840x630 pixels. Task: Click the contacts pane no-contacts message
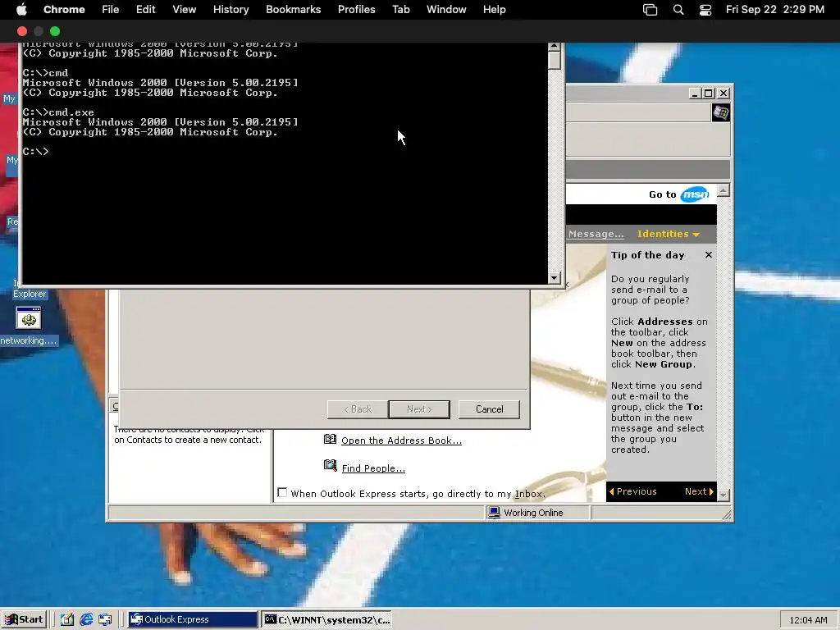click(x=189, y=435)
